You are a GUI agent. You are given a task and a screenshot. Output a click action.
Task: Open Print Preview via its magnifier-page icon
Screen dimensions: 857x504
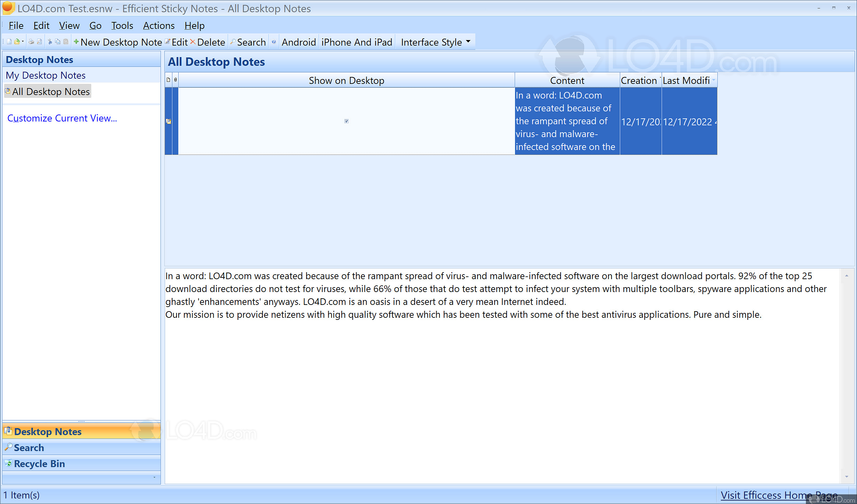pos(39,42)
